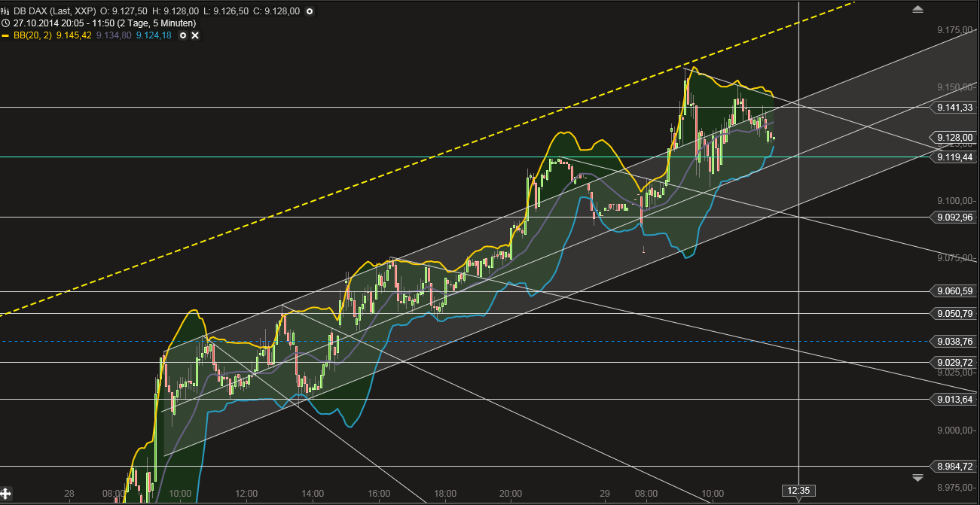Viewport: 980px width, 505px height.
Task: Expand price scale downward with bottom arrow
Action: pyautogui.click(x=917, y=478)
